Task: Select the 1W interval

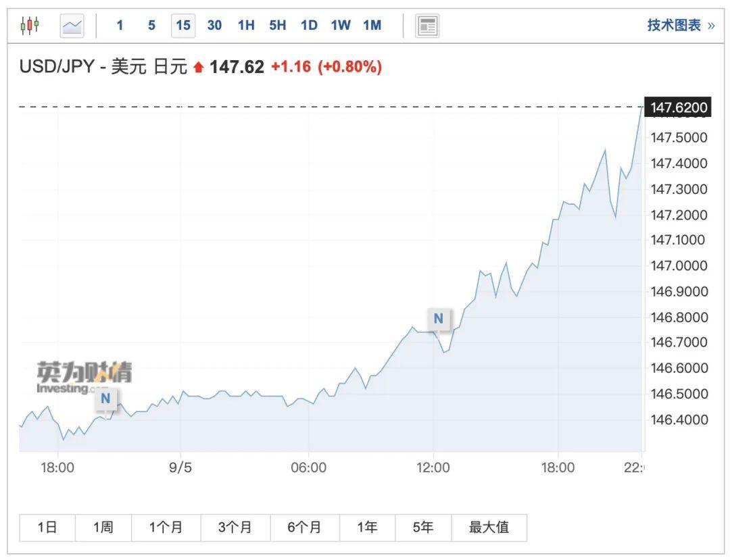Action: click(x=341, y=25)
